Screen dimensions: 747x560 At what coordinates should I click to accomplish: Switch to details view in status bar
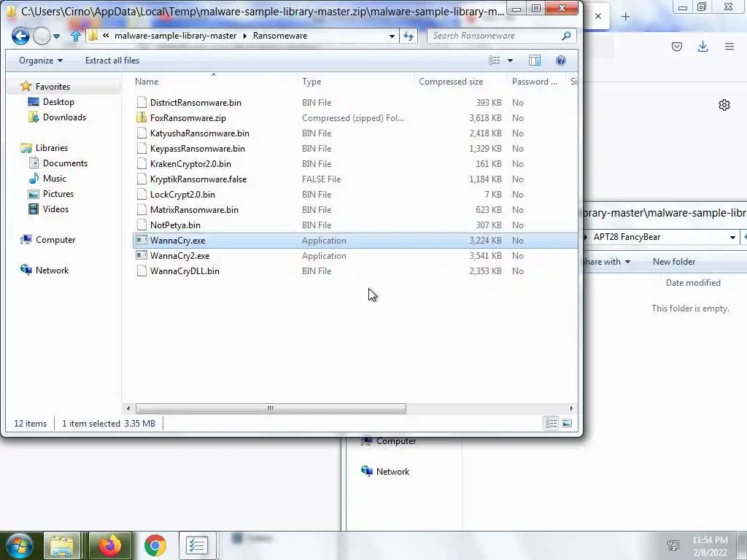[x=551, y=424]
